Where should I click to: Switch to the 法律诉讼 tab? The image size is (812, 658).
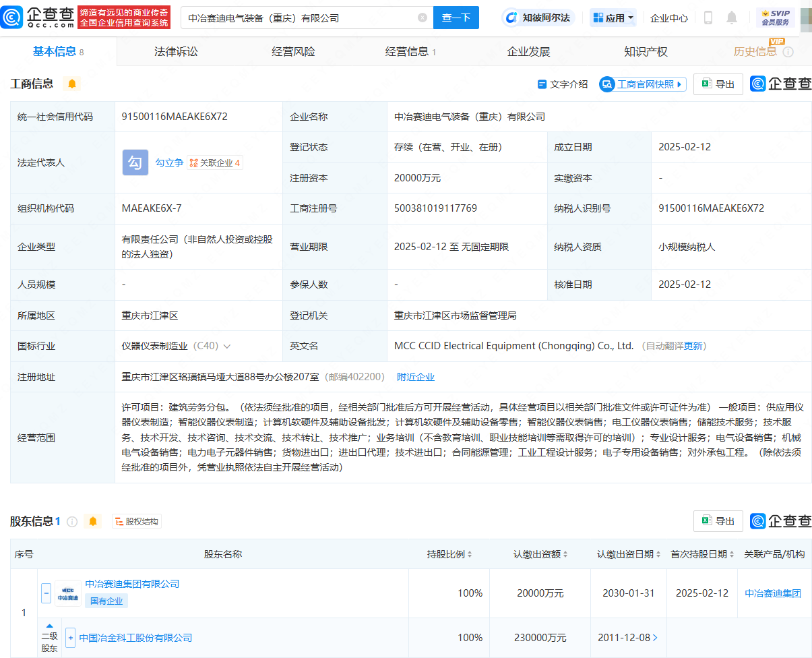point(176,51)
